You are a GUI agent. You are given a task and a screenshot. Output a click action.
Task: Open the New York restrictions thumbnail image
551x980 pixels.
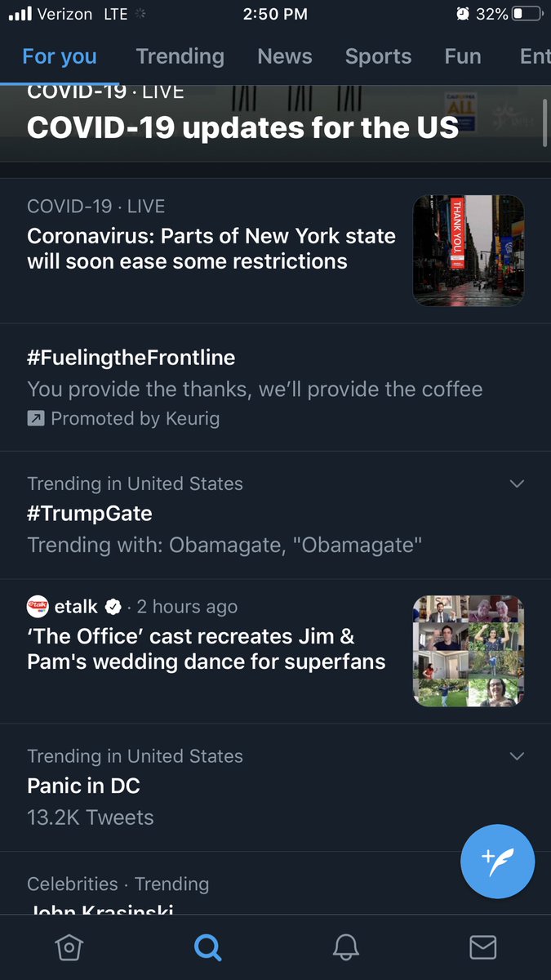coord(469,251)
